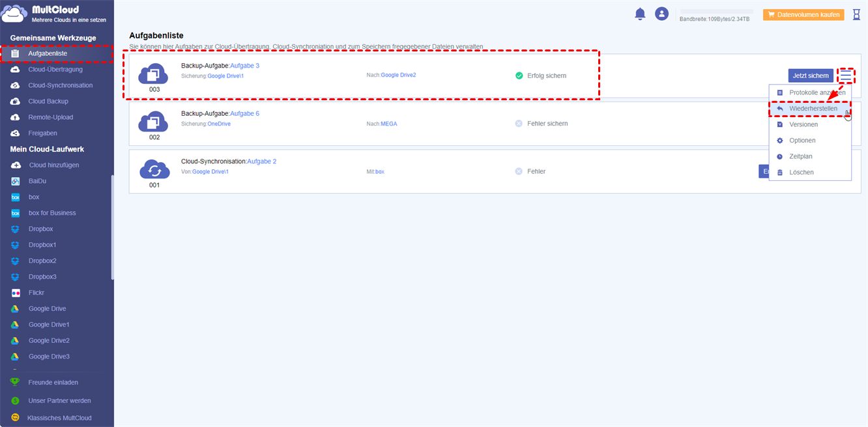The image size is (868, 427).
Task: Click Datenvolumen kaufen button
Action: 803,14
